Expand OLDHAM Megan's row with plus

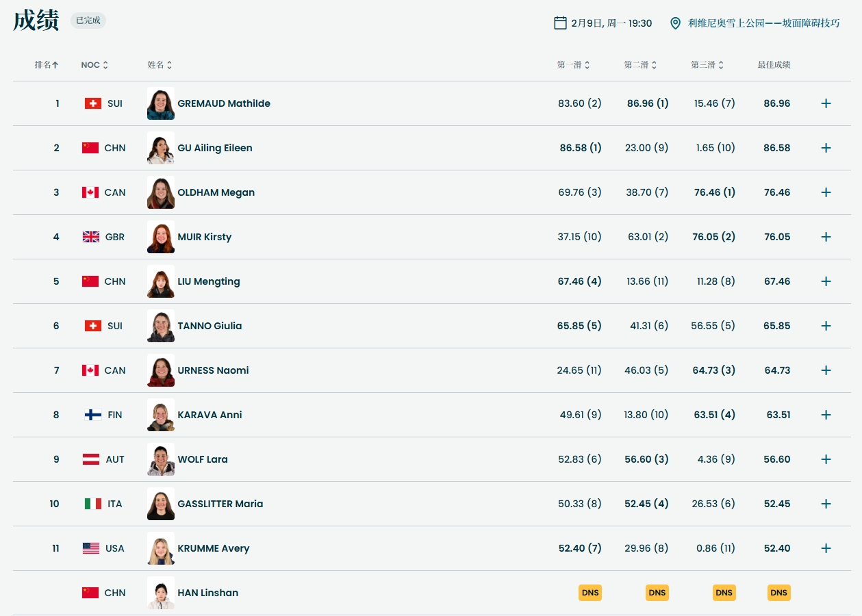826,192
